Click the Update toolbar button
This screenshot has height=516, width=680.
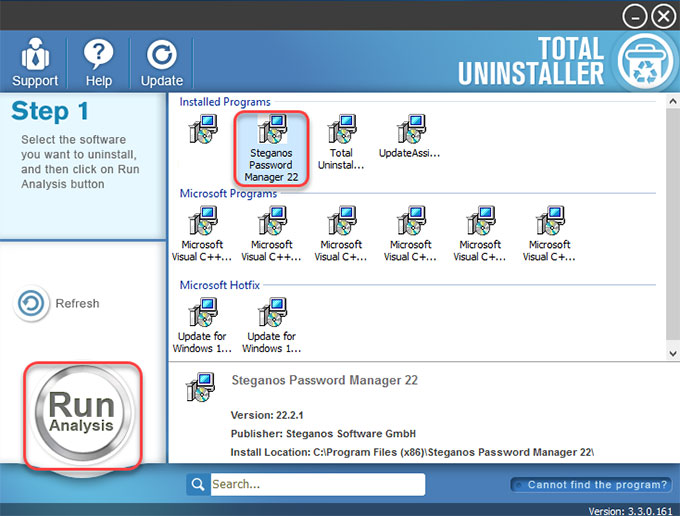(162, 62)
